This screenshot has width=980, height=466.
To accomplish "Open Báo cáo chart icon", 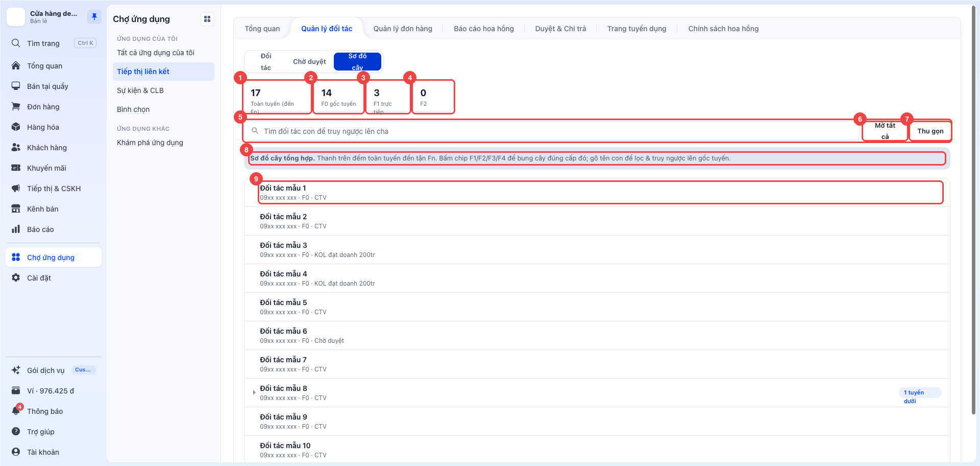I will (16, 229).
